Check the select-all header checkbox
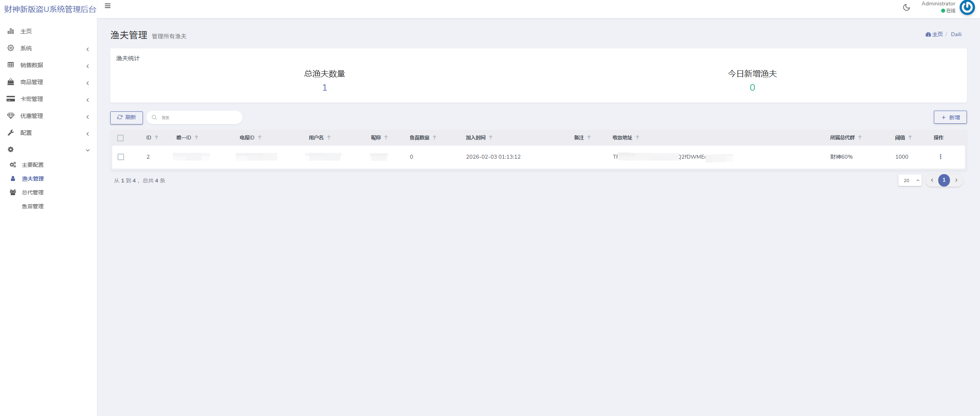This screenshot has width=980, height=416. [x=121, y=138]
